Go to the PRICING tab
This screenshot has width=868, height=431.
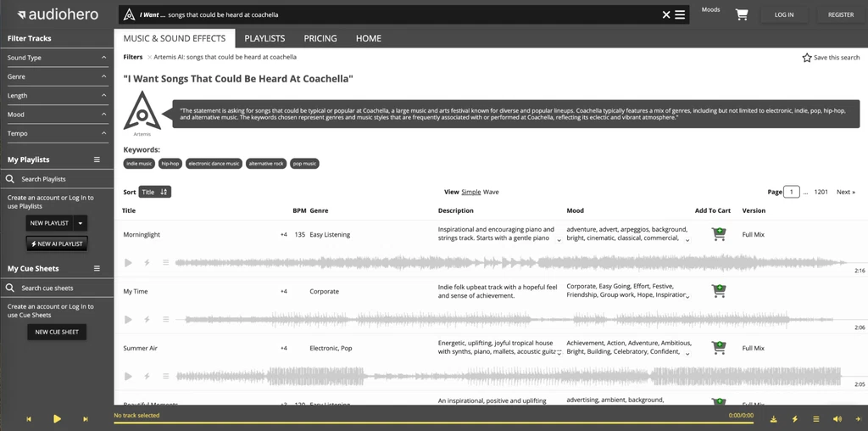(x=320, y=38)
